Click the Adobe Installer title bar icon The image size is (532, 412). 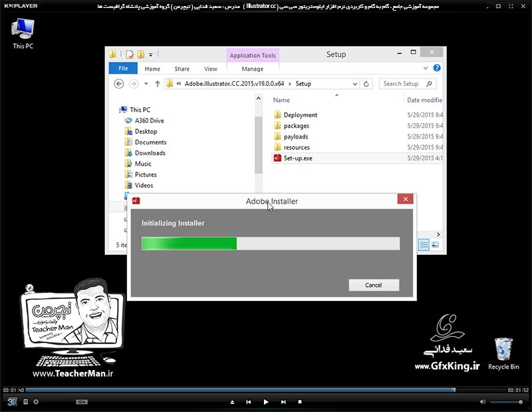136,201
